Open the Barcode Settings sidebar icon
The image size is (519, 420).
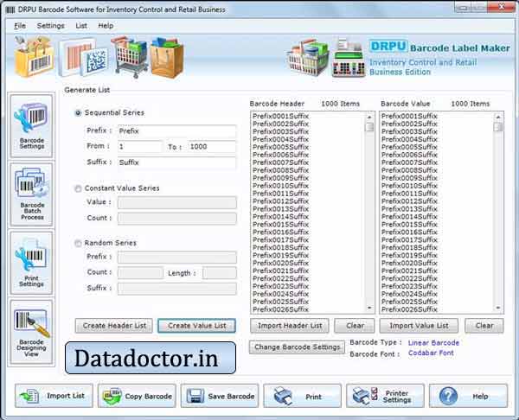pos(31,125)
